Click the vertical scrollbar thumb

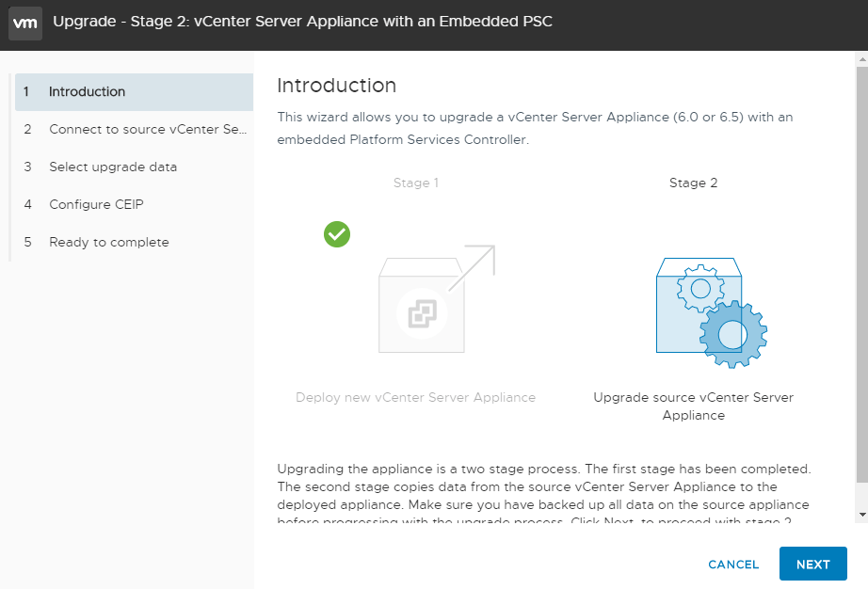[x=862, y=275]
